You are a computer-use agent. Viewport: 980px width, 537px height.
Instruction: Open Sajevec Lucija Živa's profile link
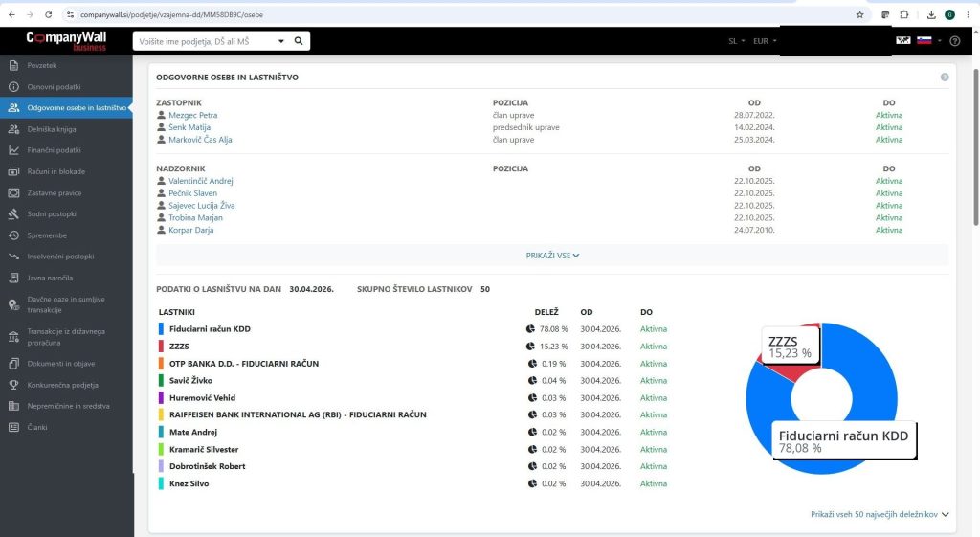point(202,206)
